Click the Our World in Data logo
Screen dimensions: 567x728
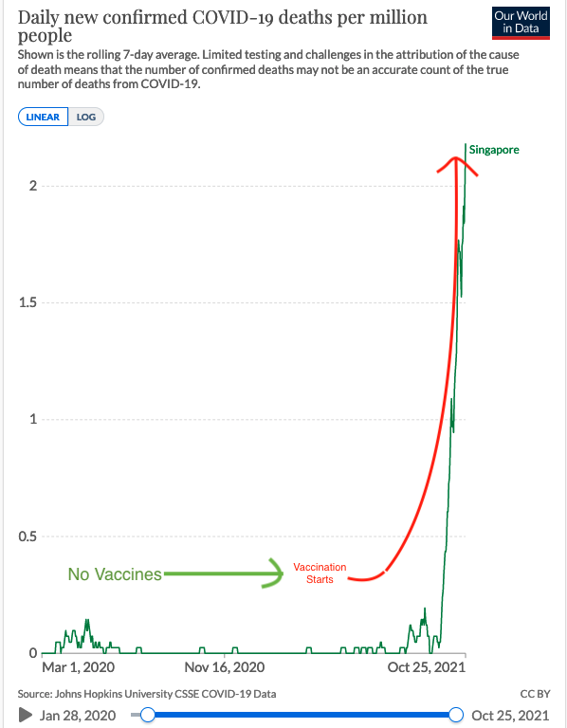coord(521,23)
